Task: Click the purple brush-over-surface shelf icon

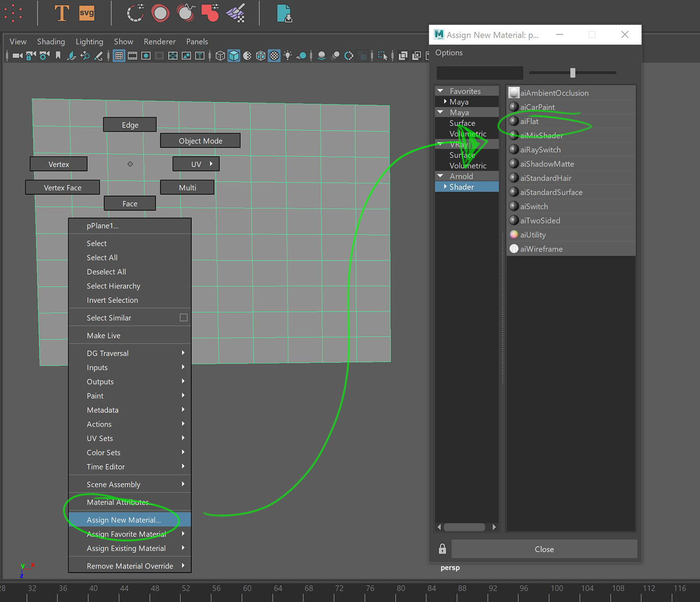Action: click(x=236, y=13)
